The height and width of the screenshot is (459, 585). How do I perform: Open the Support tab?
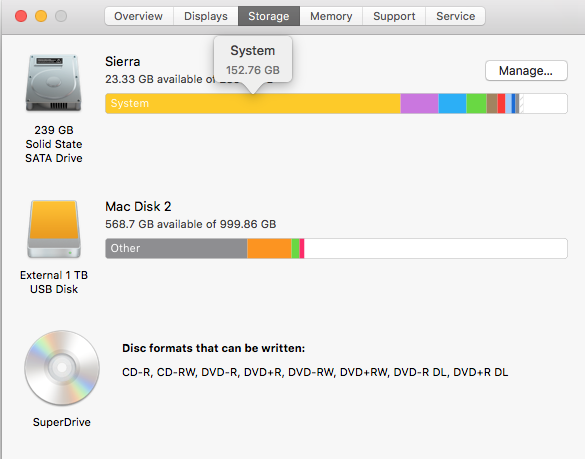(394, 16)
